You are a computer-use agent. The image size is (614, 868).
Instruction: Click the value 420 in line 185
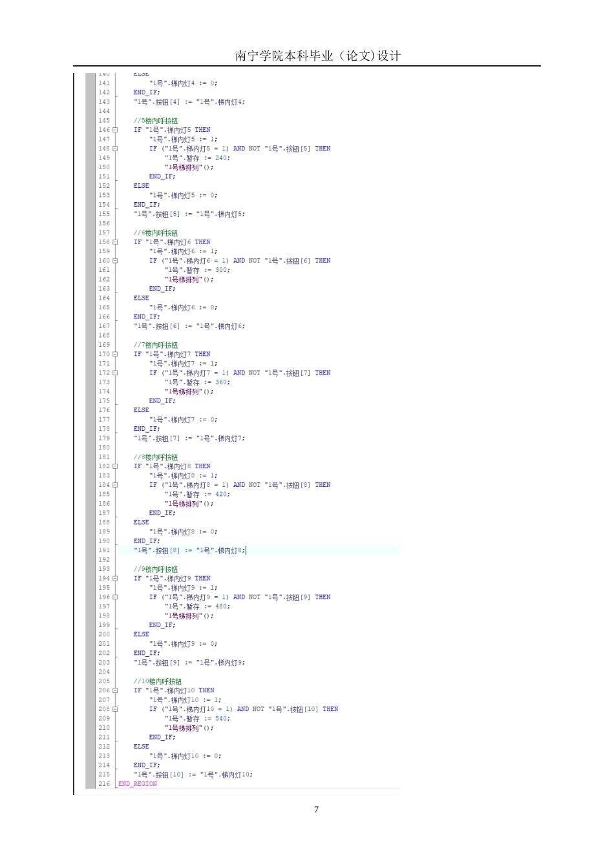(x=221, y=494)
